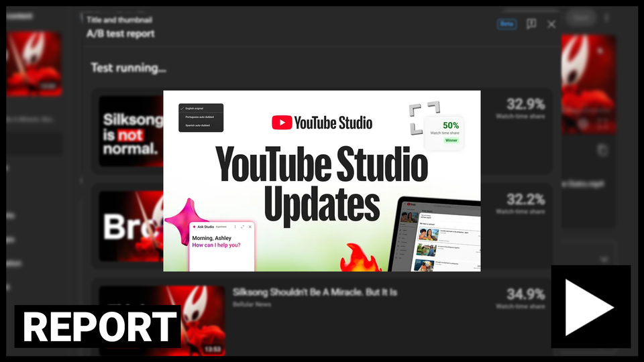Image resolution: width=644 pixels, height=362 pixels.
Task: Click the copy icon below right thumbnail
Action: click(602, 151)
